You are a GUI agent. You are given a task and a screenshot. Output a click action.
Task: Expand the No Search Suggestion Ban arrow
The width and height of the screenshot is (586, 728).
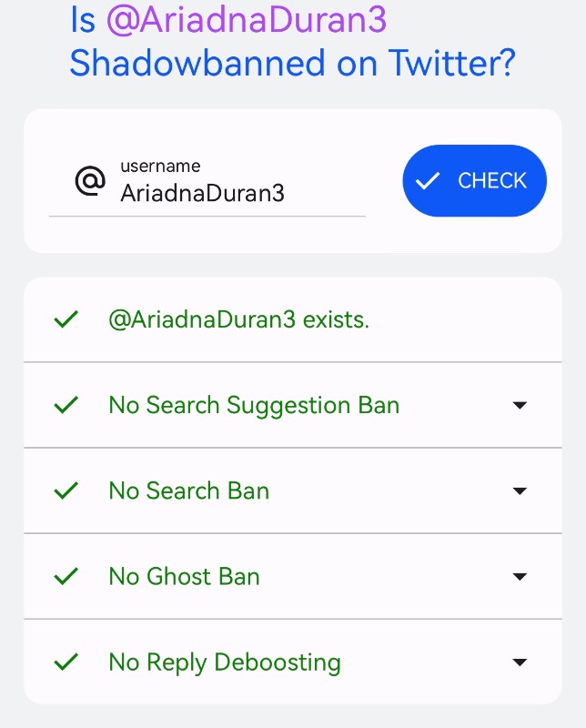click(520, 405)
